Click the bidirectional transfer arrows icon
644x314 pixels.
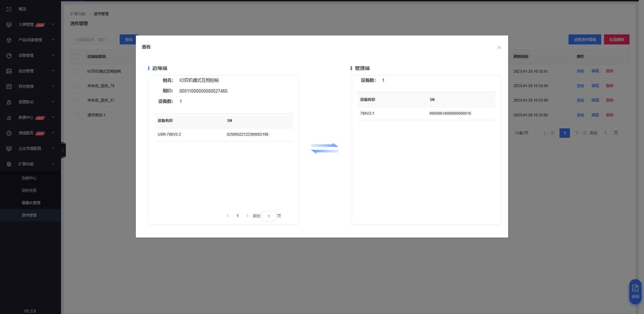click(324, 148)
